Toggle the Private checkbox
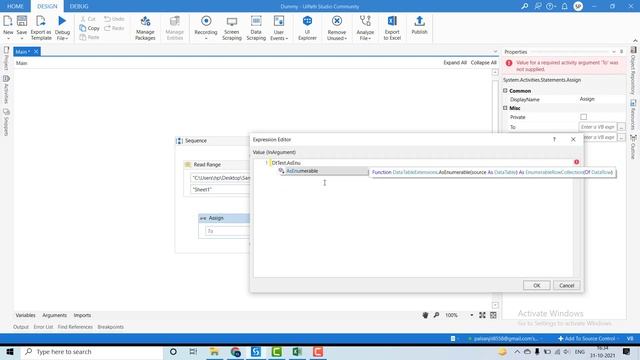Screen dimensions: 640x360 [583, 117]
